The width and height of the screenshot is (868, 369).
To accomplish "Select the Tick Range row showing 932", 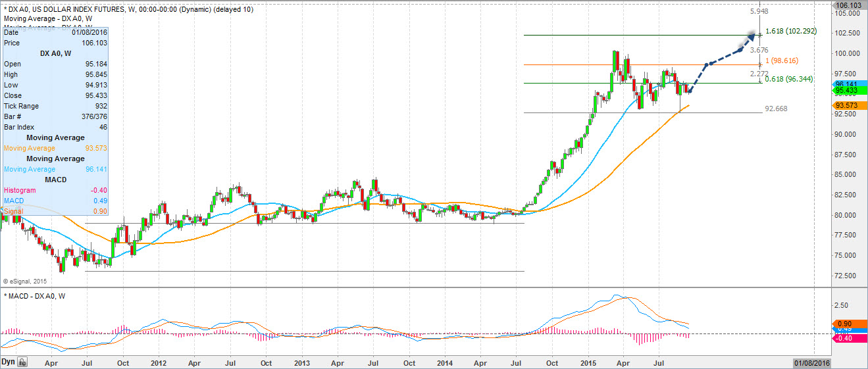I will pos(55,106).
